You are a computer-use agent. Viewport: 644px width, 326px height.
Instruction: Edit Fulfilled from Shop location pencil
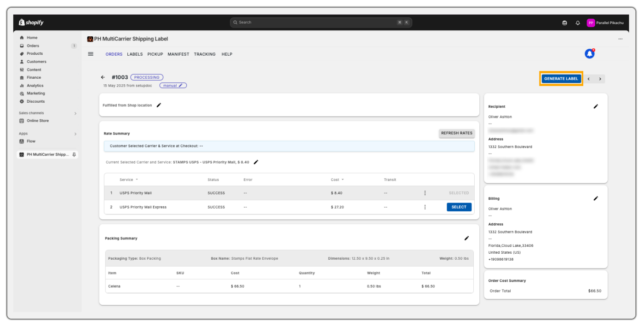pos(159,105)
